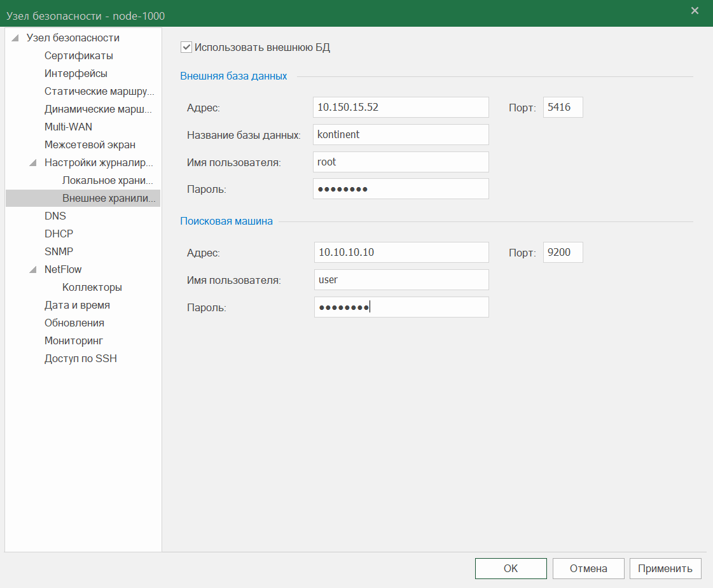Open the Доступ по SSH section

[x=80, y=358]
